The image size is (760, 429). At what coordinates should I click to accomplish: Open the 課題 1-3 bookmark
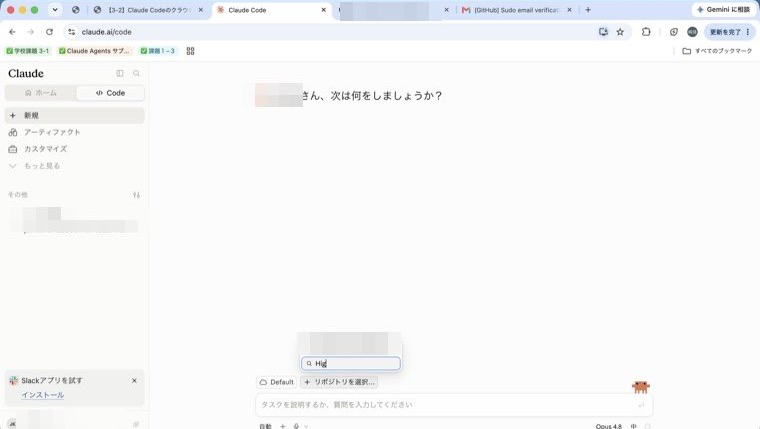coord(158,51)
